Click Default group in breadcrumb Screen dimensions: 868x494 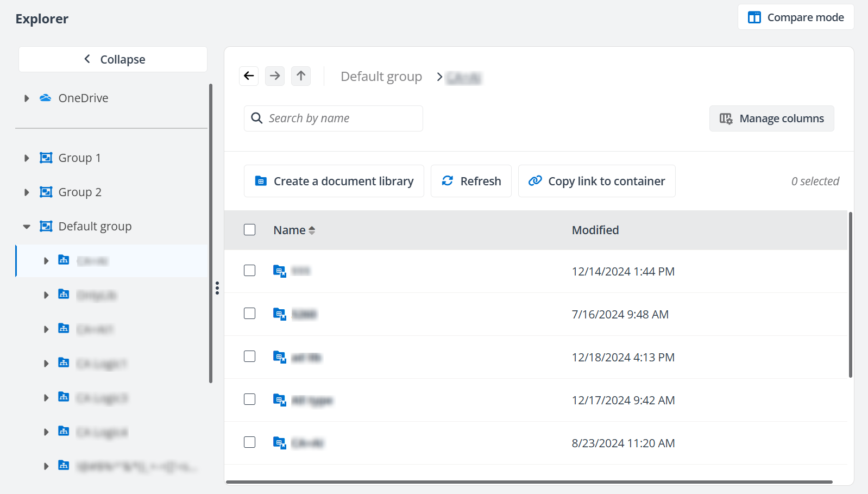[381, 77]
